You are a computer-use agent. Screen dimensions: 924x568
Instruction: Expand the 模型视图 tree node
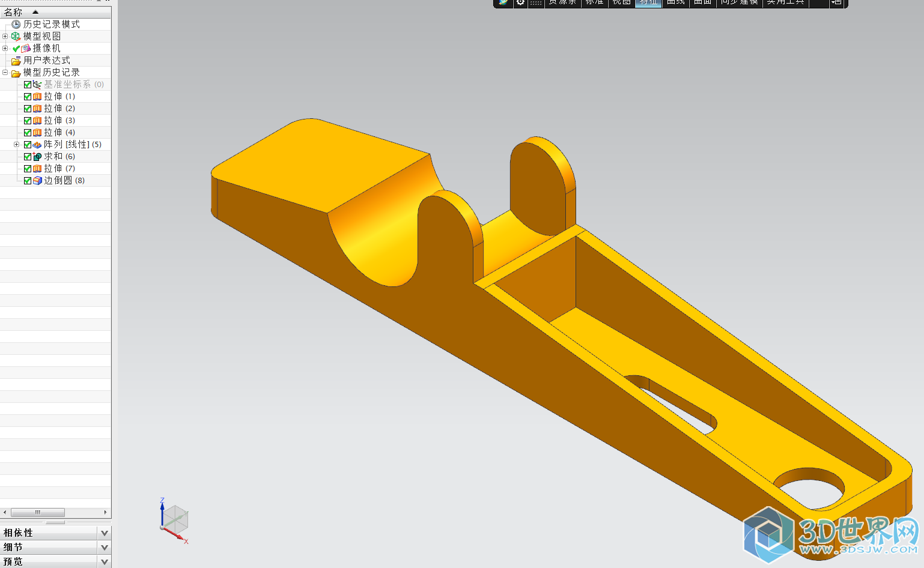click(x=5, y=37)
